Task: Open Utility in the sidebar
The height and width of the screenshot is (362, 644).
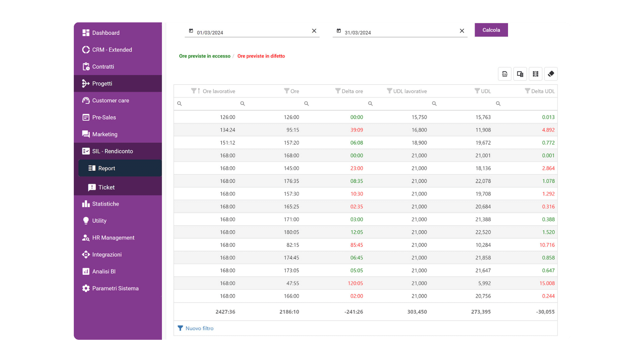Action: tap(118, 221)
